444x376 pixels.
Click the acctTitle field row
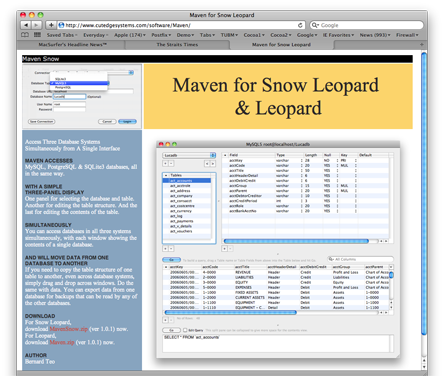(x=306, y=170)
